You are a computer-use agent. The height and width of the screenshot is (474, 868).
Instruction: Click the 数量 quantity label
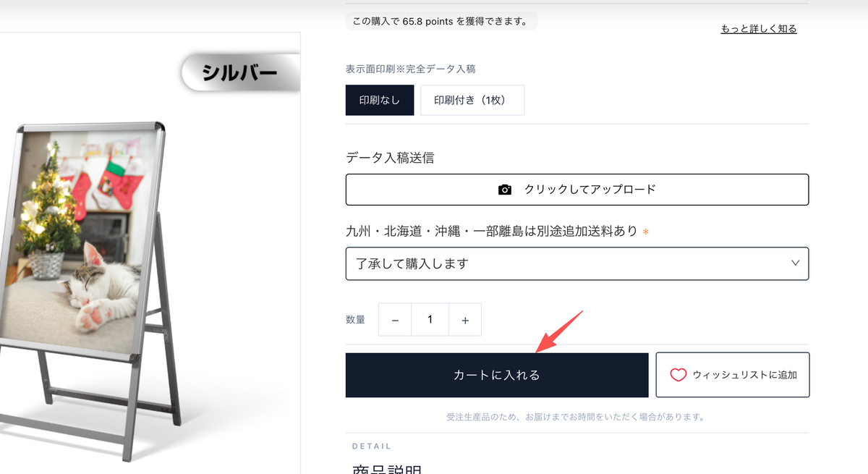click(355, 320)
